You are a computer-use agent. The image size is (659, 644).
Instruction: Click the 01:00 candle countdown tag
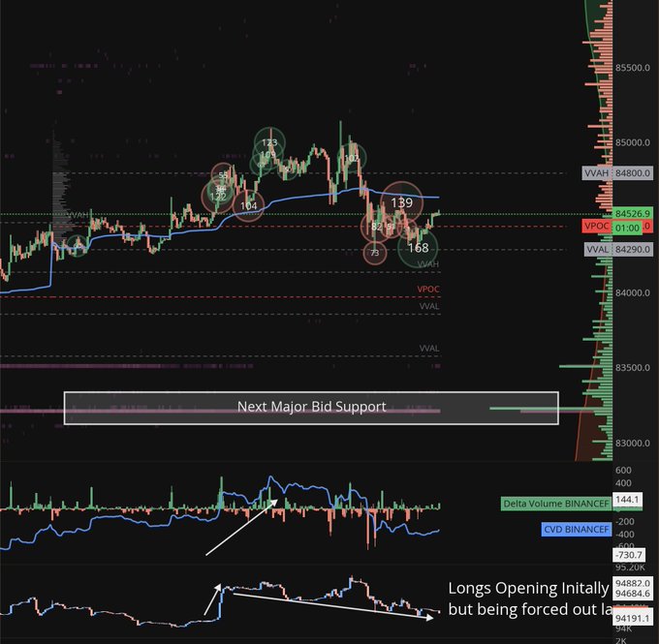pyautogui.click(x=627, y=229)
